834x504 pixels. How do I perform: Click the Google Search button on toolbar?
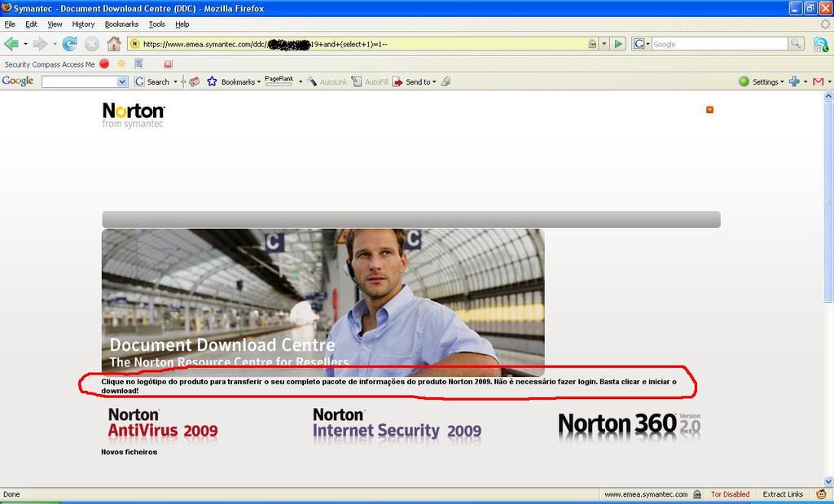(152, 81)
